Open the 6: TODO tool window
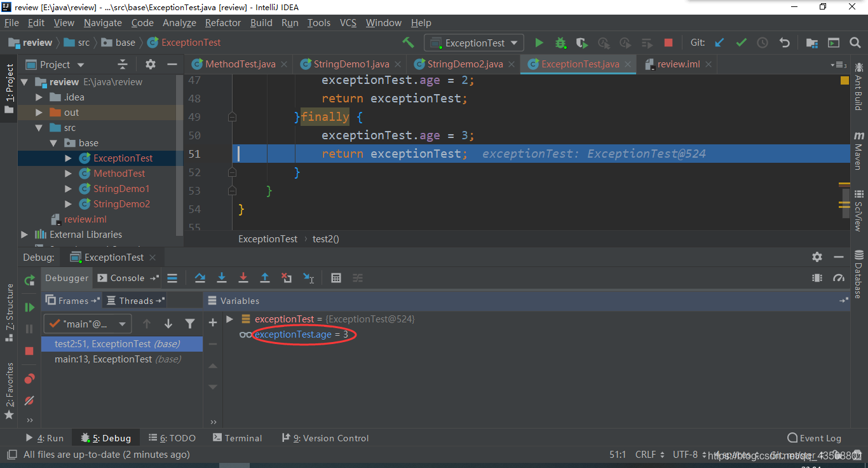 point(172,438)
